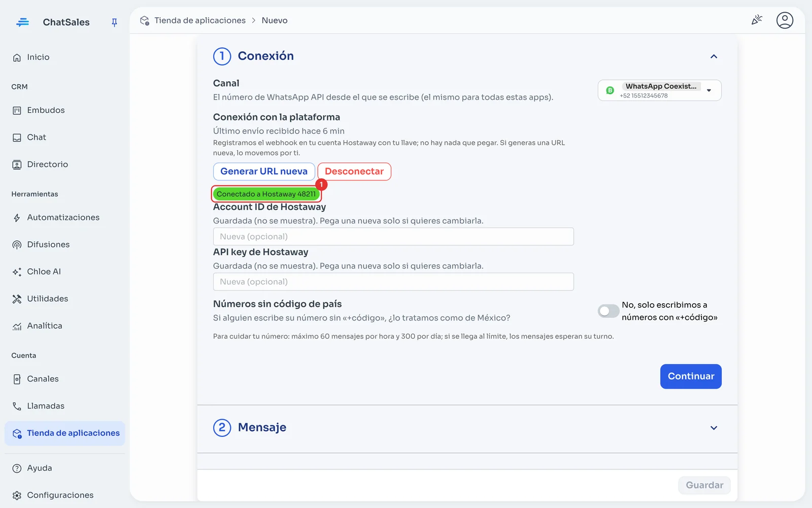Click the Utilidades tools icon

pos(17,299)
